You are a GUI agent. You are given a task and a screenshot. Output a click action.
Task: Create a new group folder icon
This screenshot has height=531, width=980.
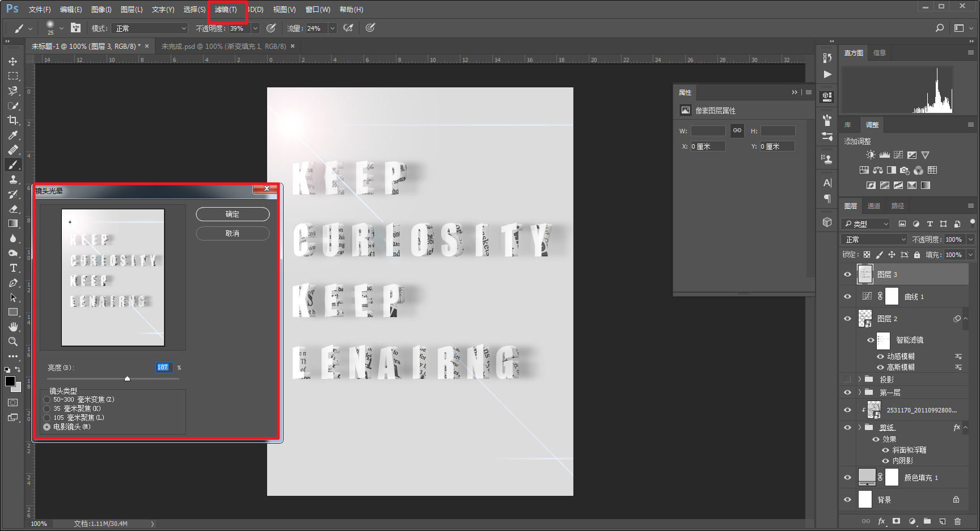pyautogui.click(x=927, y=521)
